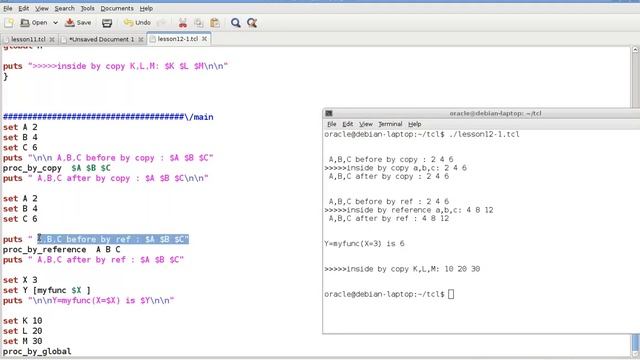Click terminal line 'A,B,C after by ref : 4 8 12'
640x360 pixels.
tap(389, 218)
